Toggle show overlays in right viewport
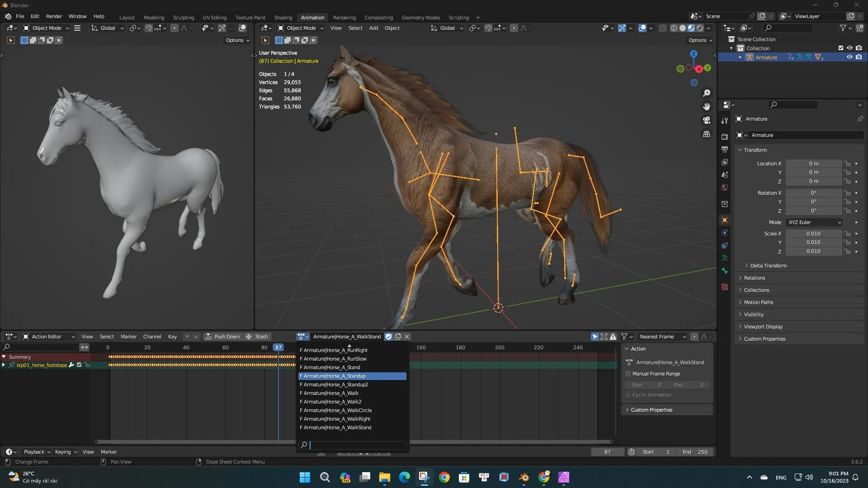This screenshot has height=488, width=868. pos(642,28)
